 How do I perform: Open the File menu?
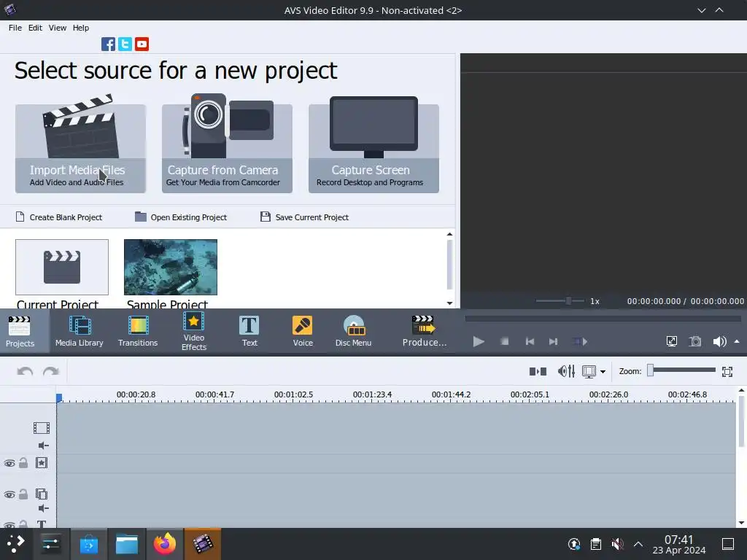point(15,28)
